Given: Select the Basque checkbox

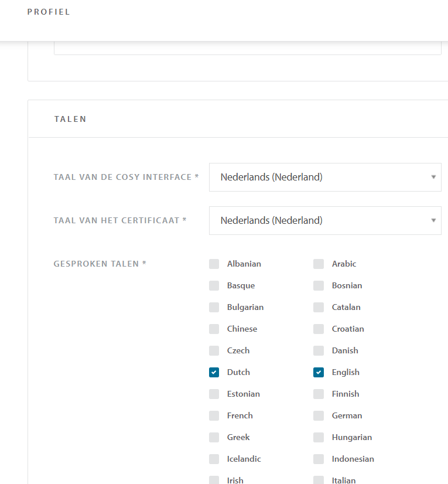Looking at the screenshot, I should [214, 285].
